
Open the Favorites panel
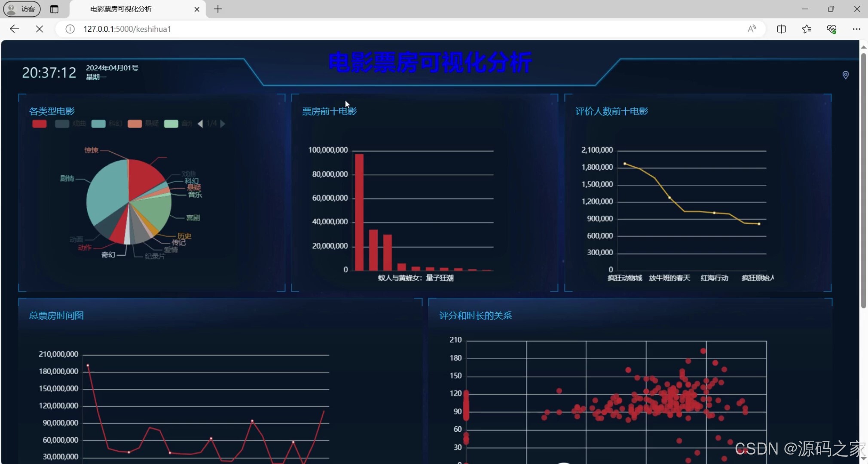(x=807, y=29)
